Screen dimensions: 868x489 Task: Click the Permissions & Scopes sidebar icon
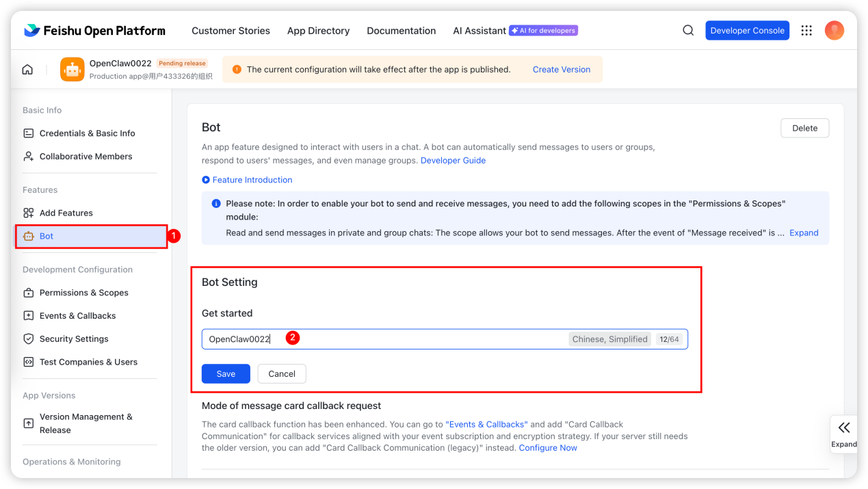point(29,293)
